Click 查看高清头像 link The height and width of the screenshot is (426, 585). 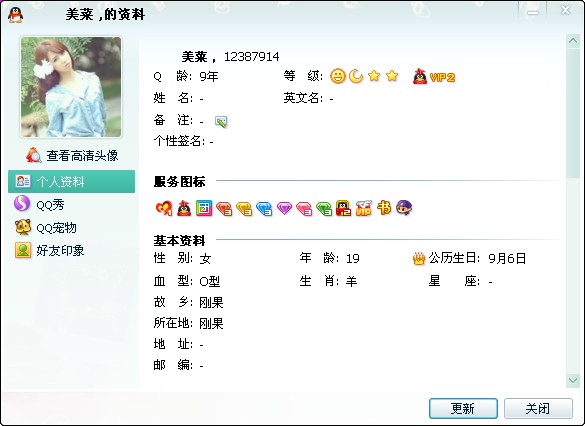click(x=72, y=156)
